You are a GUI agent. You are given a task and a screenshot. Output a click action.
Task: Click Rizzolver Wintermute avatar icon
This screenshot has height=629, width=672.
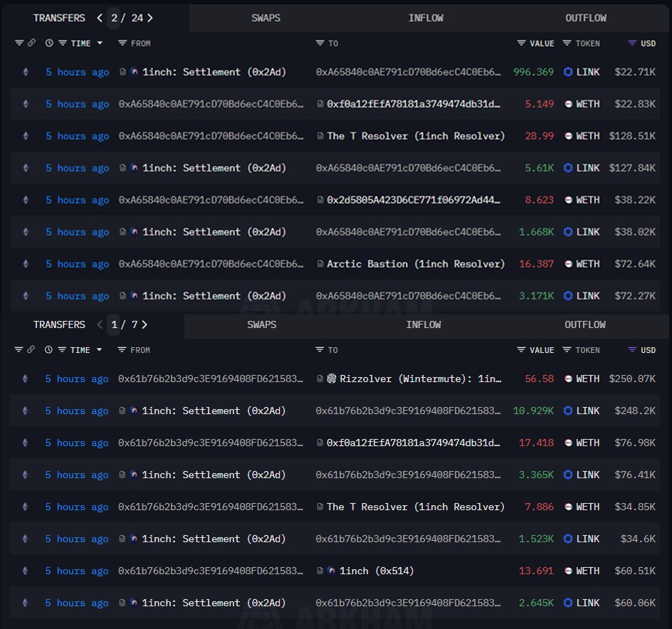(331, 379)
